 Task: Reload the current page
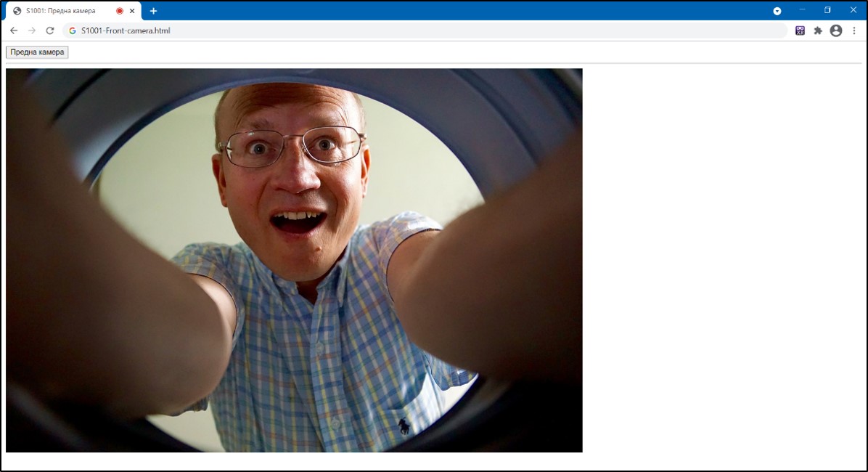pyautogui.click(x=50, y=30)
